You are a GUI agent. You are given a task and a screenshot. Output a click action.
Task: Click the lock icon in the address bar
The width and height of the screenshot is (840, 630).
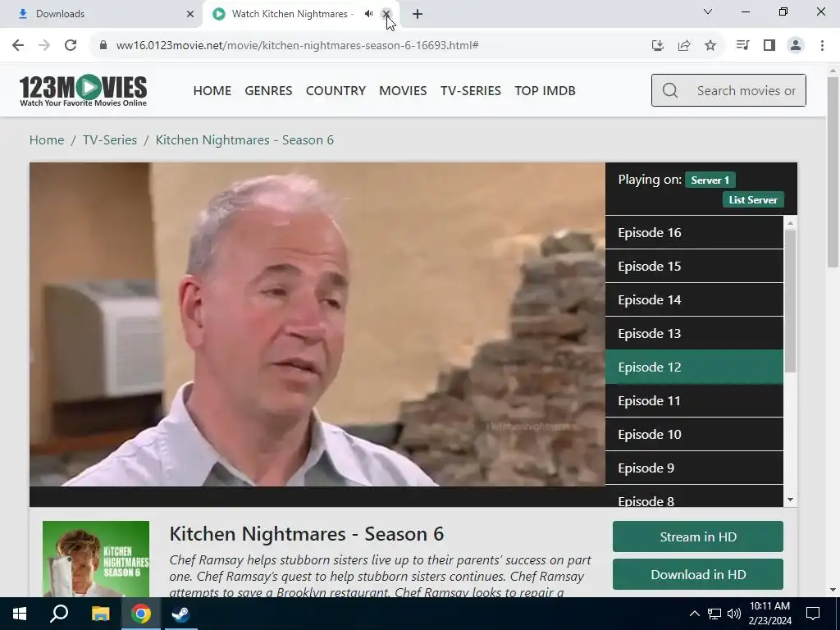103,45
